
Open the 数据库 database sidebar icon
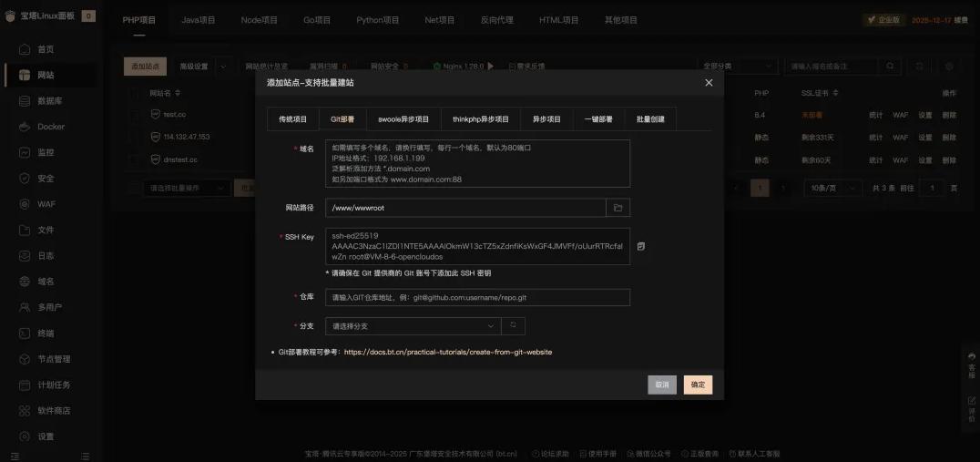pyautogui.click(x=25, y=100)
